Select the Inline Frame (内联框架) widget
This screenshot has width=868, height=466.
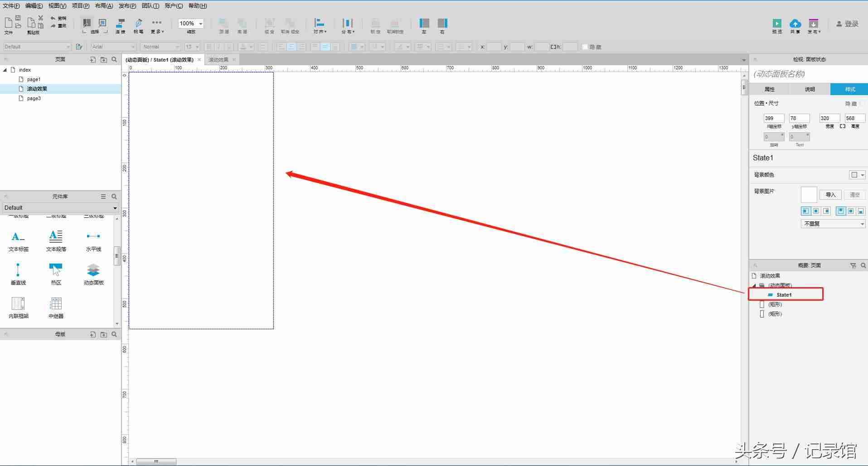tap(18, 307)
